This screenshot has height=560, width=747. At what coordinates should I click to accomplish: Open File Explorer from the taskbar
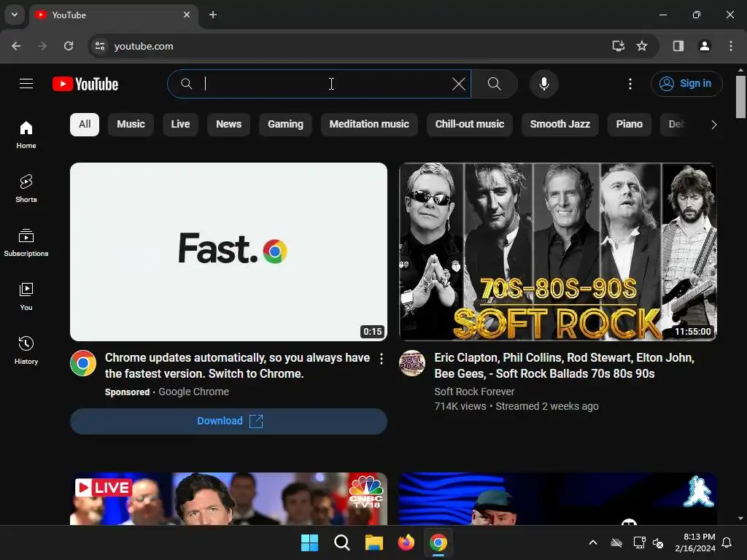click(x=374, y=542)
